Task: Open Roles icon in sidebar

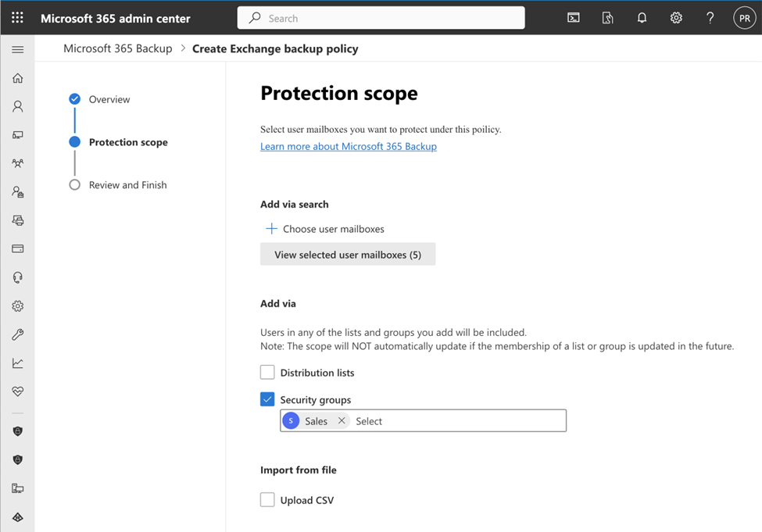Action: pos(17,192)
